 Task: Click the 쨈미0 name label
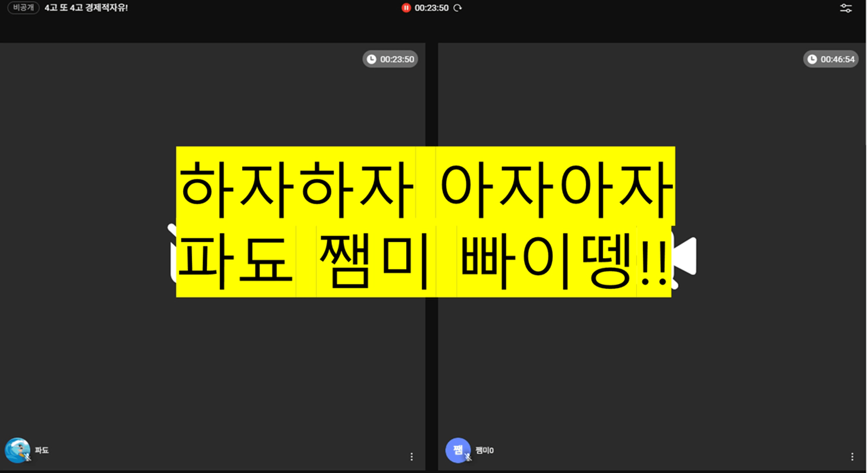click(x=484, y=450)
